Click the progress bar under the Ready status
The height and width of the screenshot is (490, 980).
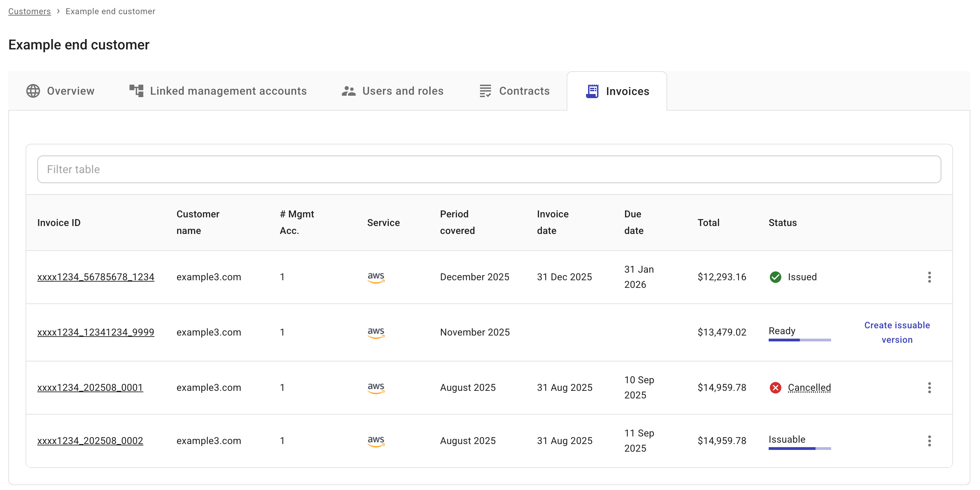800,340
